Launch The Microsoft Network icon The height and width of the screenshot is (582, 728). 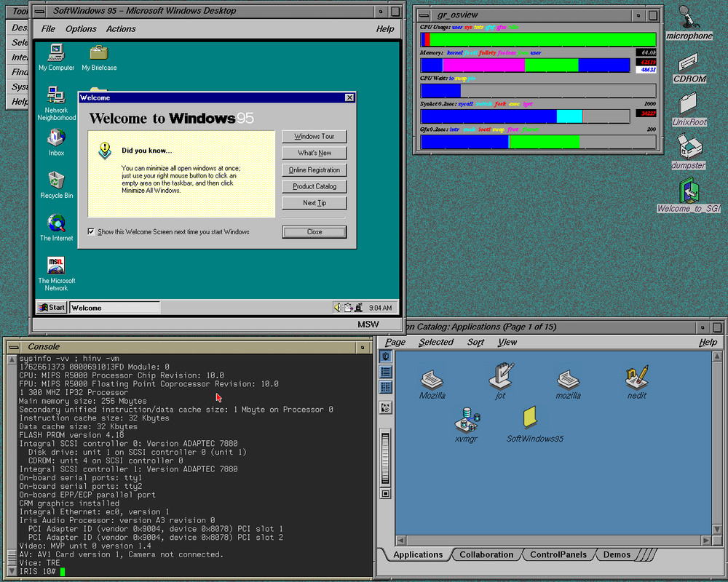[x=56, y=266]
